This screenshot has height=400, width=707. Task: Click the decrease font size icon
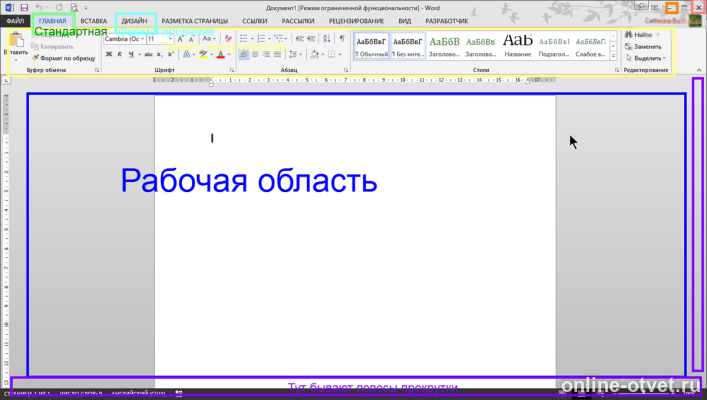coord(191,39)
